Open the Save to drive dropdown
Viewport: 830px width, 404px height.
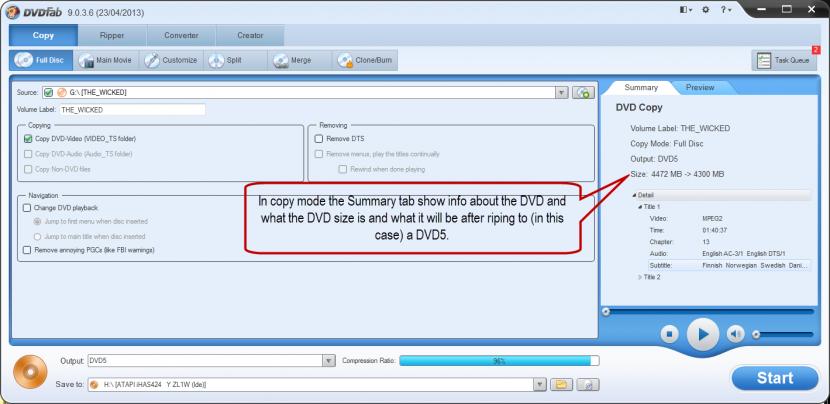pyautogui.click(x=540, y=384)
